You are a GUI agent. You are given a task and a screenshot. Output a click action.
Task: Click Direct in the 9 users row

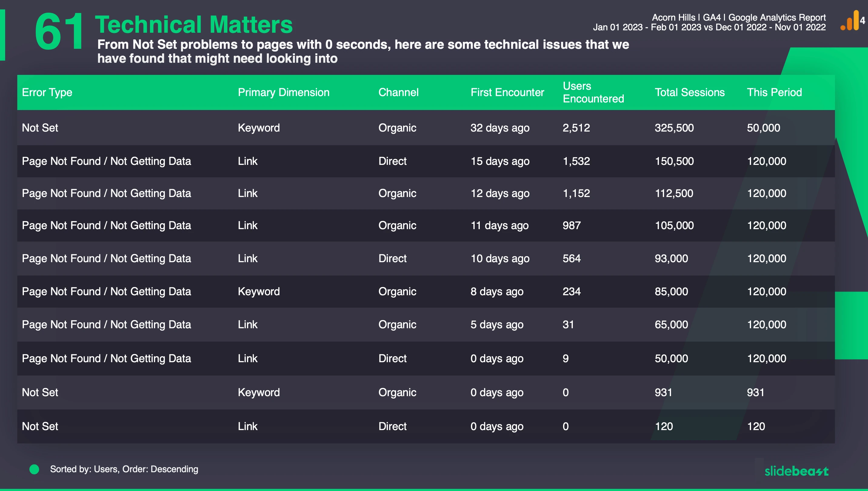pyautogui.click(x=392, y=359)
